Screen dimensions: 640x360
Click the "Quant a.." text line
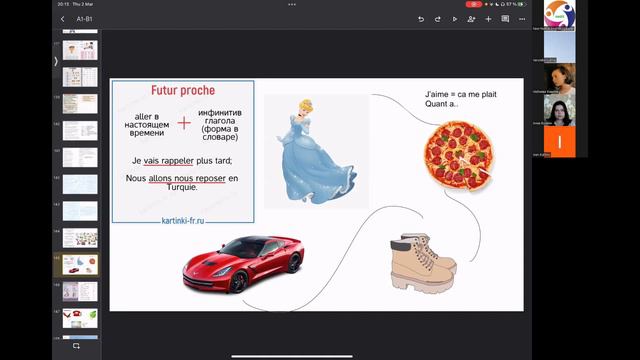pos(442,104)
